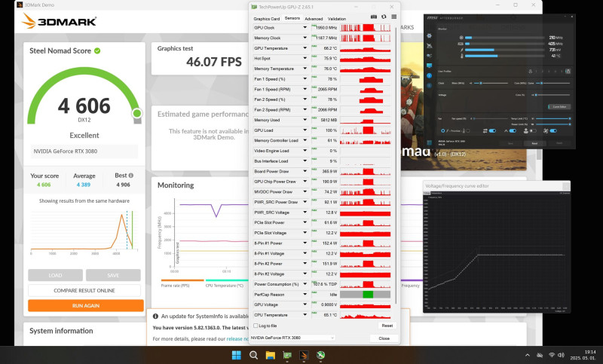Select Sensors tab in GPU-Z
This screenshot has height=364, width=603.
click(x=292, y=18)
